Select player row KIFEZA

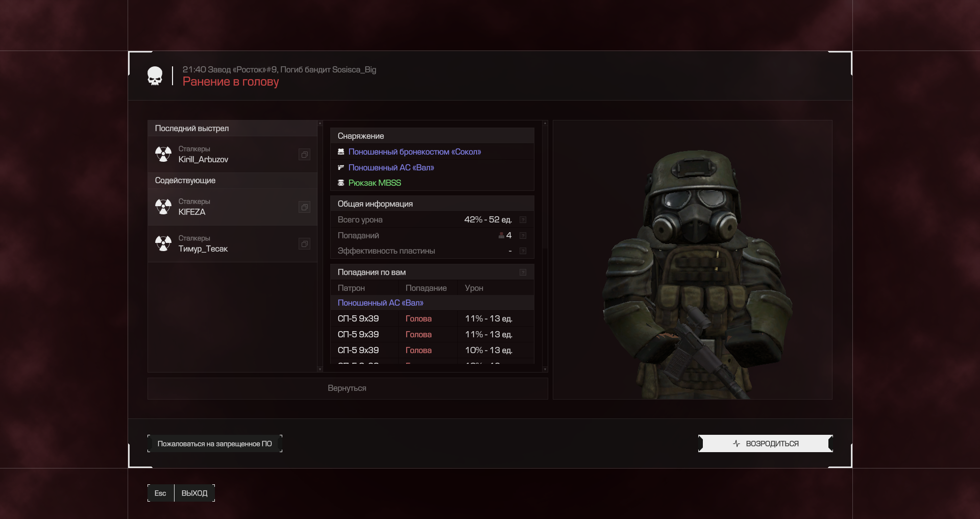(x=232, y=207)
